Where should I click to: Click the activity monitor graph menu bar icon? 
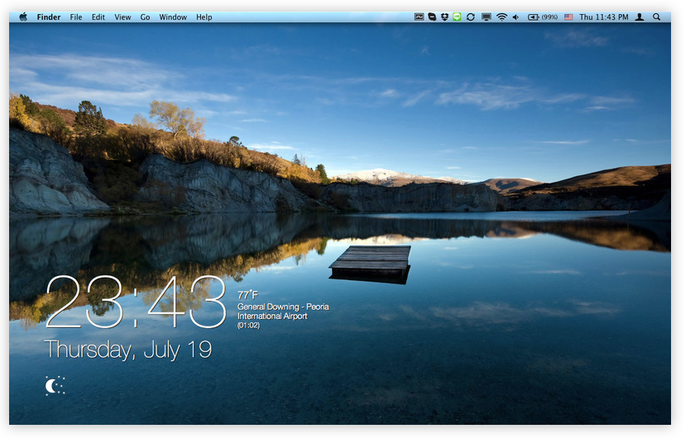[419, 17]
